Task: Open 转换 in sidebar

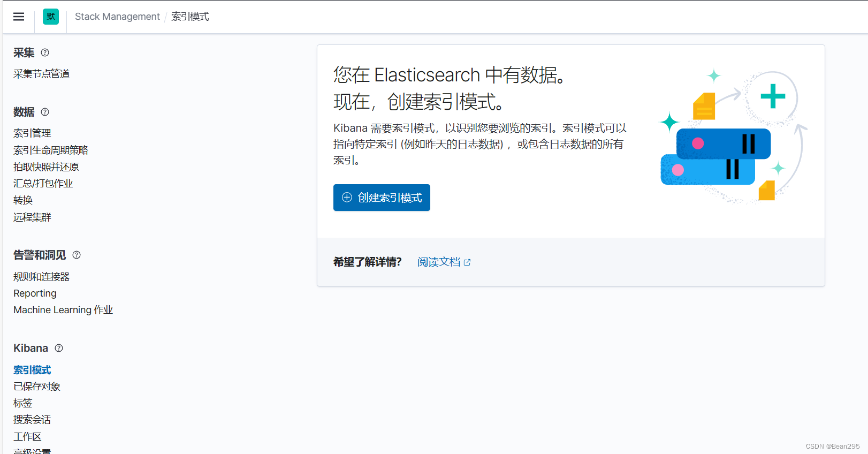Action: click(23, 200)
